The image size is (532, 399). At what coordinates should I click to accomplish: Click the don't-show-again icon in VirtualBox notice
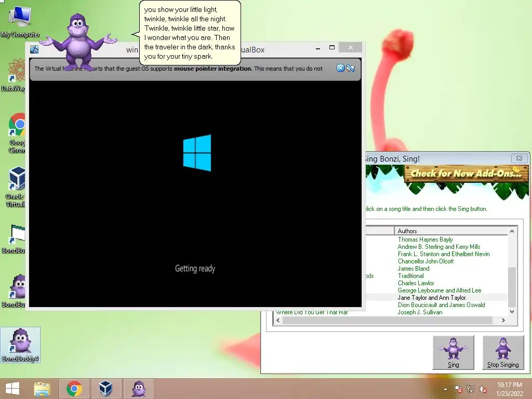coord(351,68)
